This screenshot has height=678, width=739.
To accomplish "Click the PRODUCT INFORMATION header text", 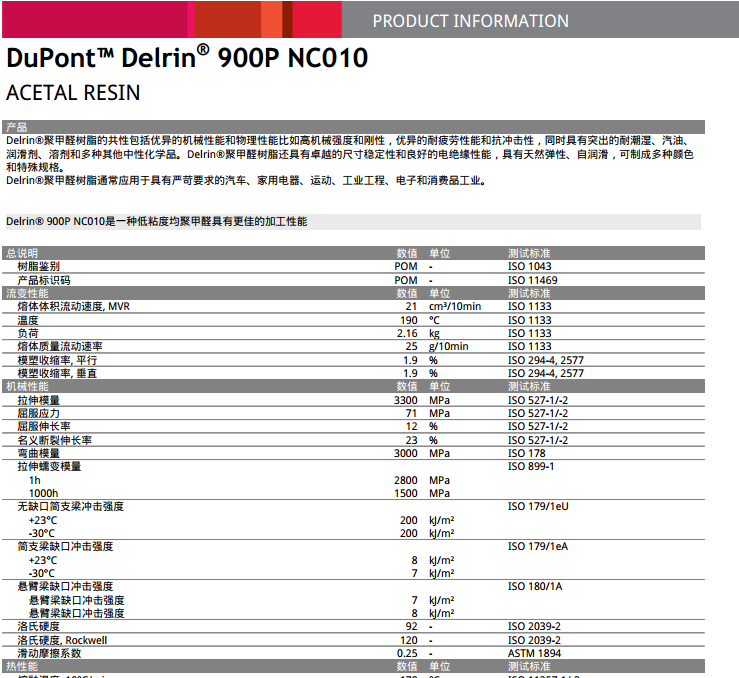I will click(470, 21).
